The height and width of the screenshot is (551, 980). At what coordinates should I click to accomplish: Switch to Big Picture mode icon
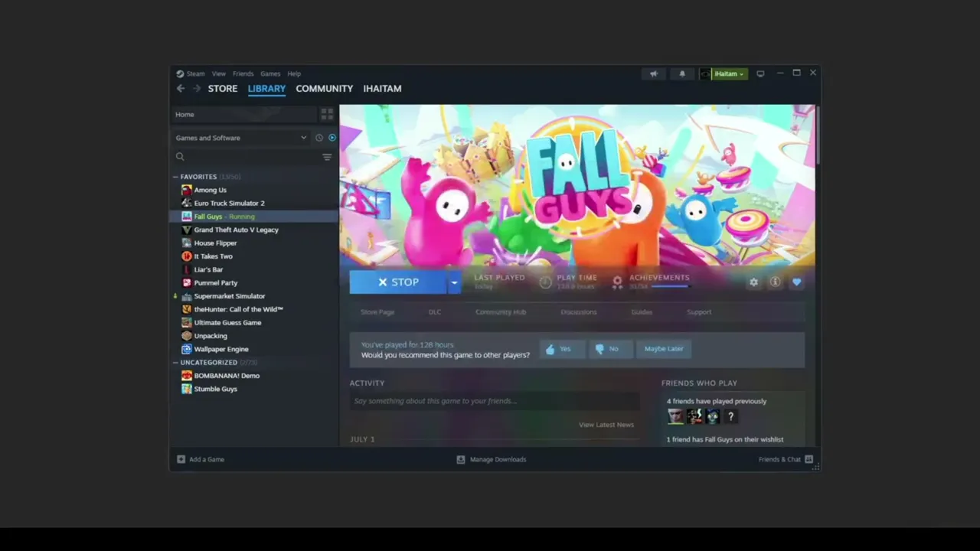(x=760, y=73)
